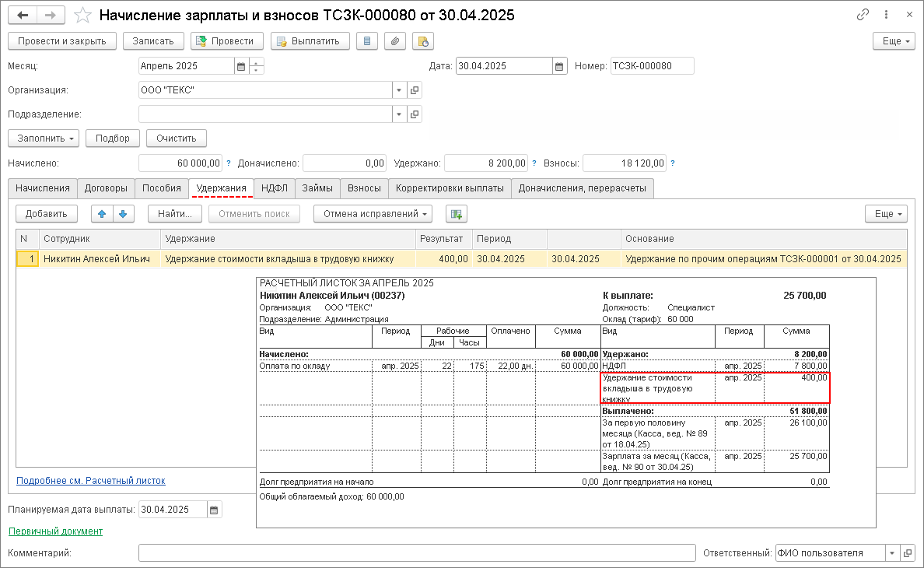Open calendar for Планируемая дата выплаты
This screenshot has width=924, height=568.
214,510
